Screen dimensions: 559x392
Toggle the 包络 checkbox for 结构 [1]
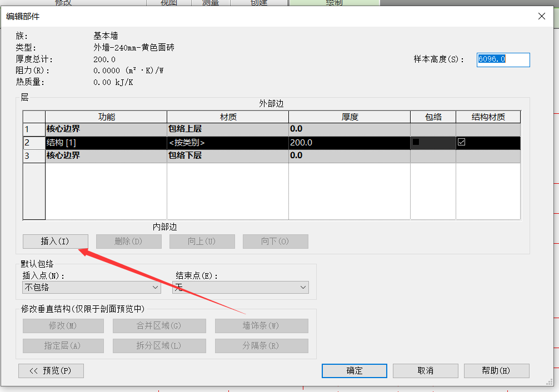tap(416, 142)
